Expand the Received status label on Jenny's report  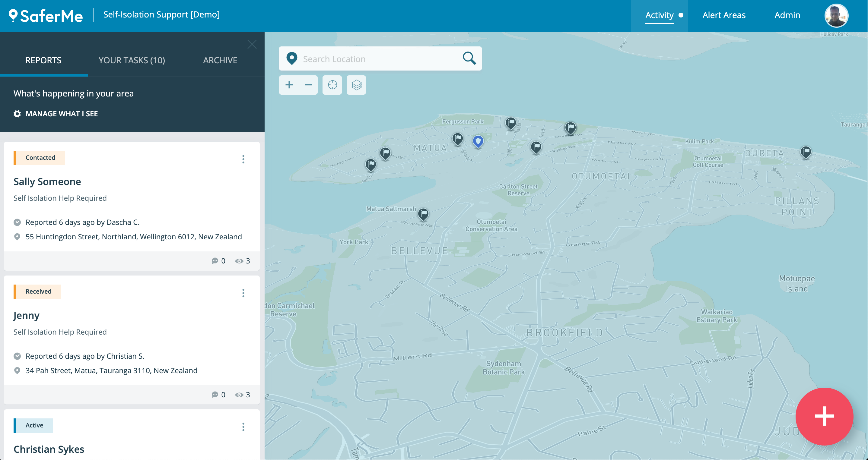(38, 291)
